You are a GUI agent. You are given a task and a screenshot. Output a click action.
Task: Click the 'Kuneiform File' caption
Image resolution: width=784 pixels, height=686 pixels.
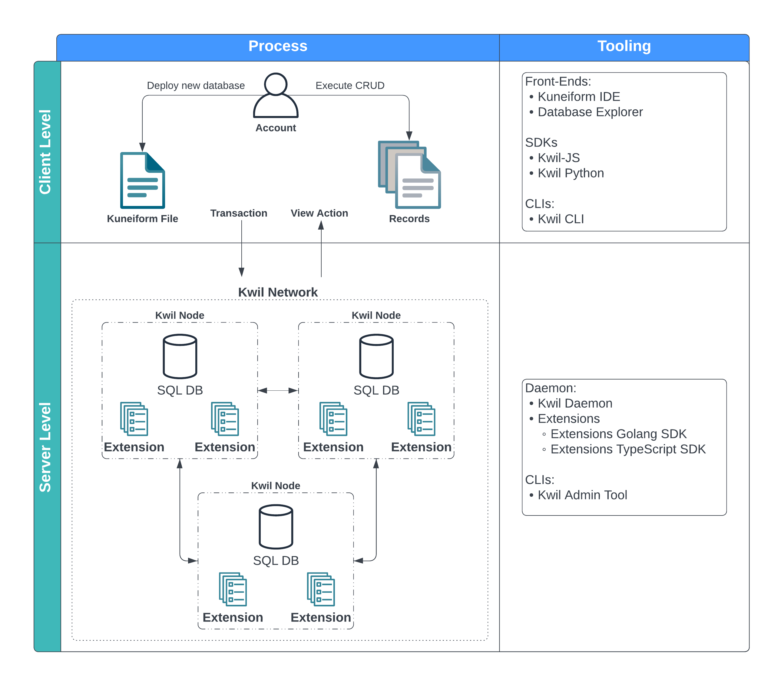tap(142, 219)
